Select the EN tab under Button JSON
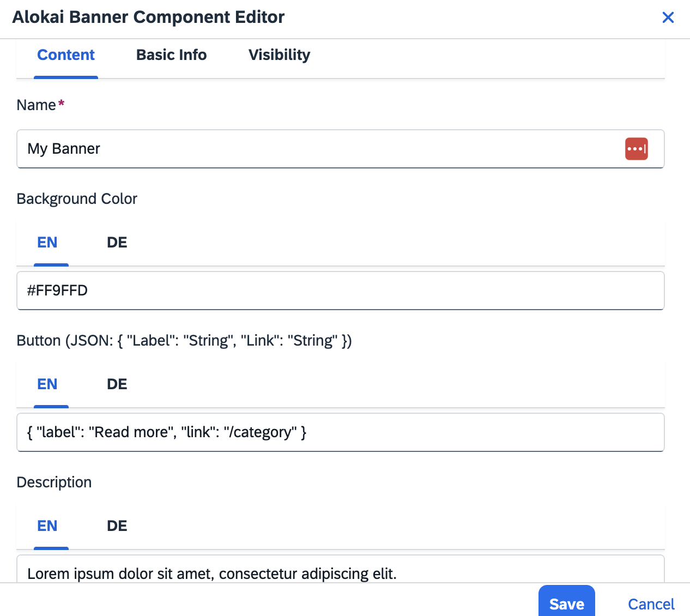This screenshot has height=616, width=690. pos(47,384)
